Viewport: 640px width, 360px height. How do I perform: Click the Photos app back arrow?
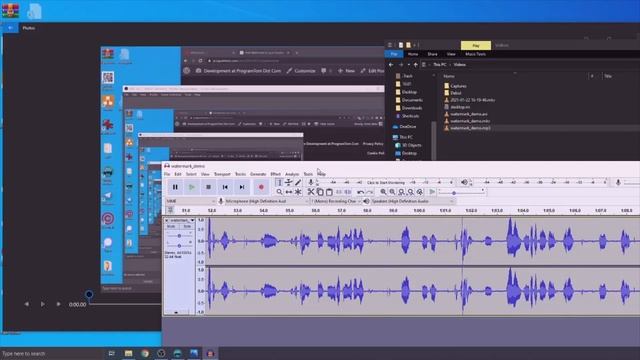[10, 28]
